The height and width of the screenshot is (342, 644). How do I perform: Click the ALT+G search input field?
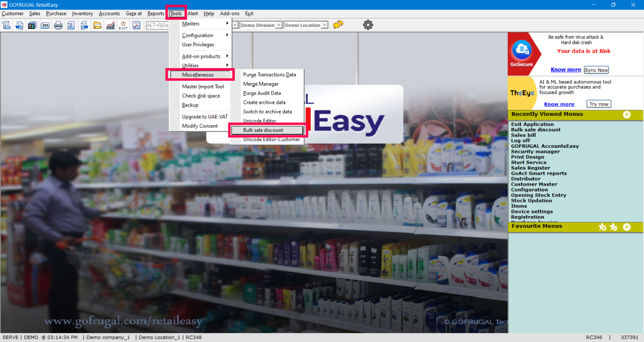[x=158, y=25]
